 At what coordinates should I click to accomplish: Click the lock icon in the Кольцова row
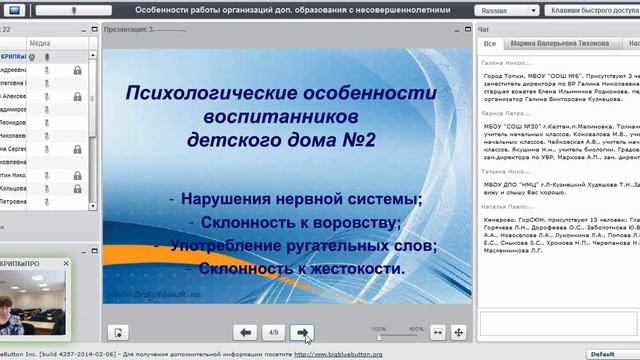coord(78,189)
